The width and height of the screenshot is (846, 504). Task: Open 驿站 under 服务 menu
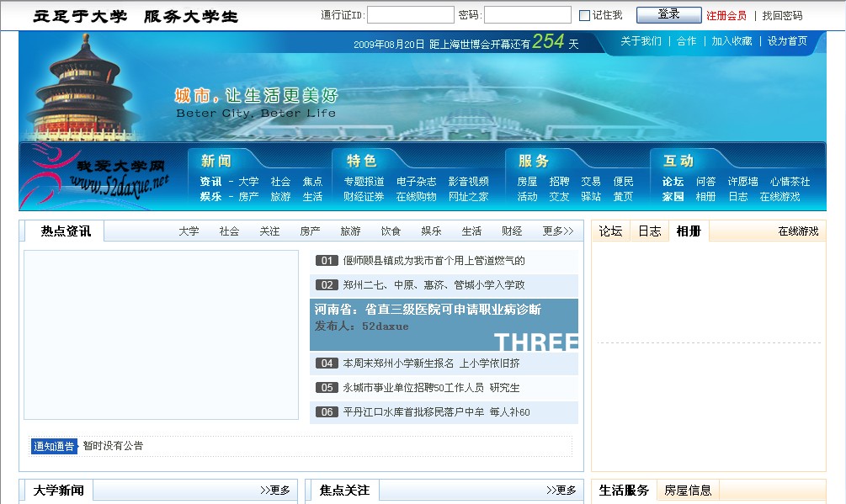(x=591, y=197)
